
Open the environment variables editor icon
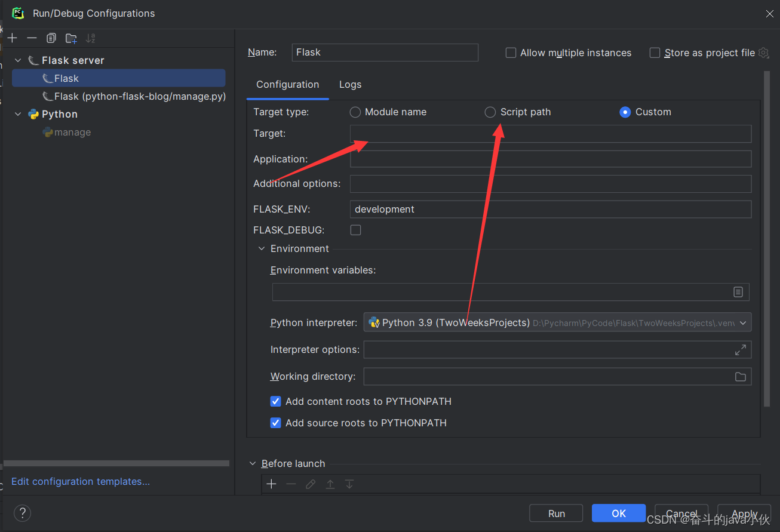(738, 292)
